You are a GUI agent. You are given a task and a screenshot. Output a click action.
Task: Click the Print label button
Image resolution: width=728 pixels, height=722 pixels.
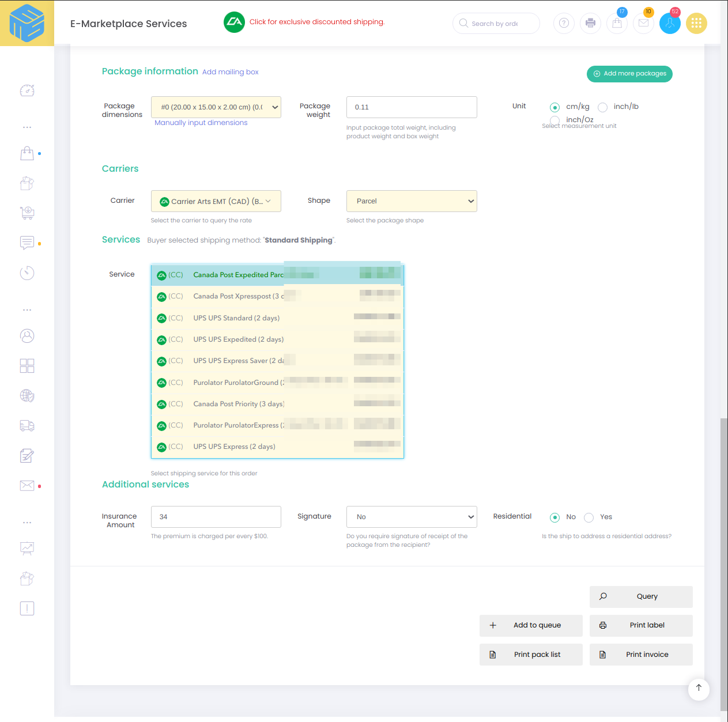[x=641, y=625]
